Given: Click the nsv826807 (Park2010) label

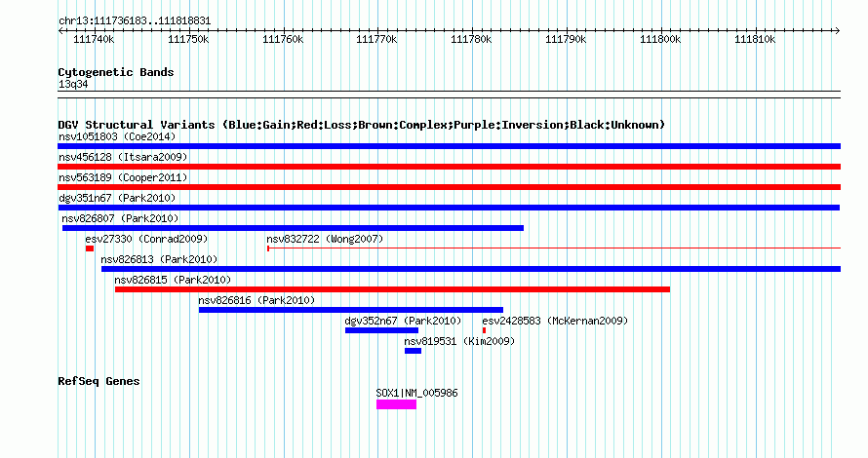Looking at the screenshot, I should click(x=120, y=218).
